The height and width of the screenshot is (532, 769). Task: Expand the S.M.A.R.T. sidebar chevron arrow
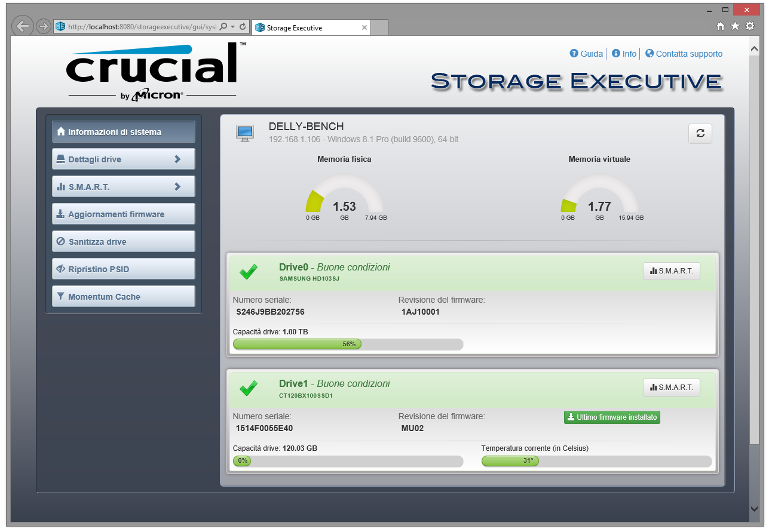(x=177, y=187)
